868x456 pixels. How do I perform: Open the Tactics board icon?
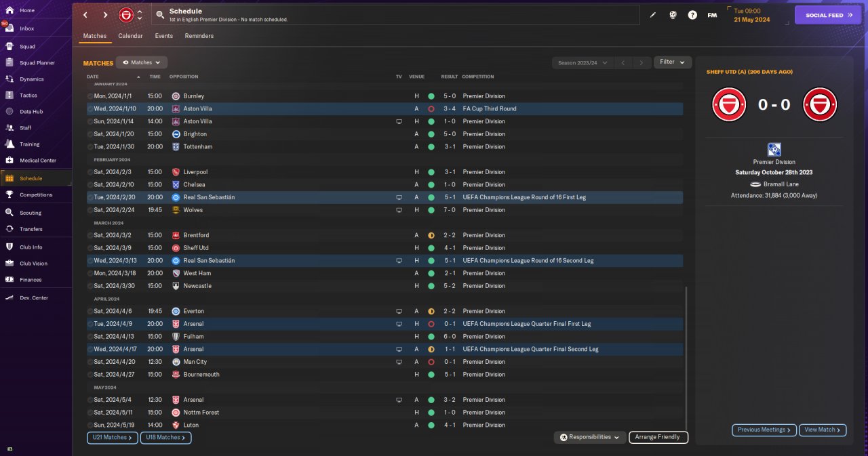[x=9, y=96]
